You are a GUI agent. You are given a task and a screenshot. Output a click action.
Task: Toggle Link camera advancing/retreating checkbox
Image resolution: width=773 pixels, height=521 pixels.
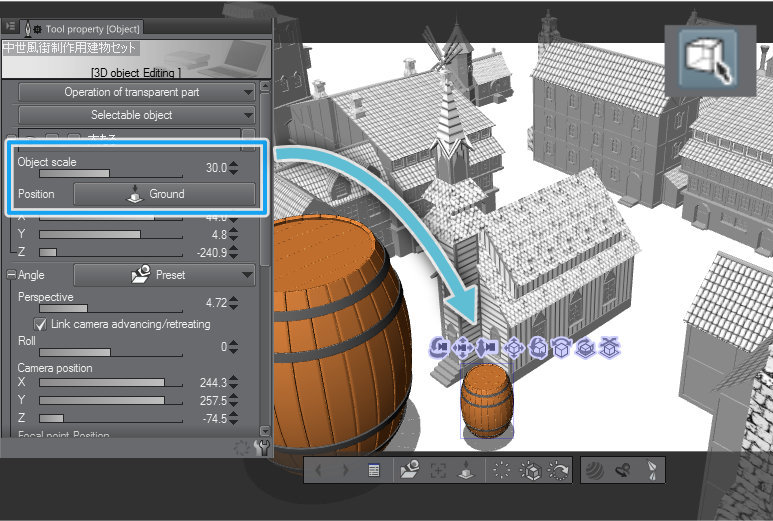click(x=40, y=324)
